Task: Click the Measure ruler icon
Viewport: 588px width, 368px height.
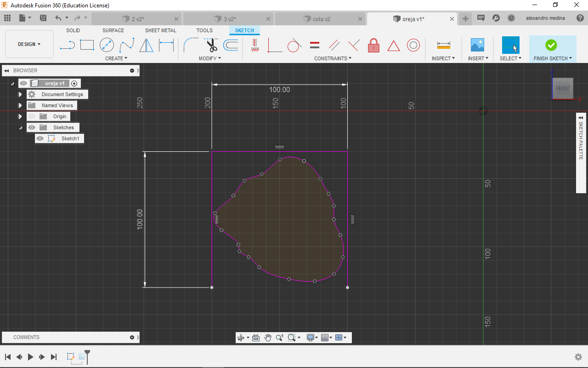Action: (443, 45)
